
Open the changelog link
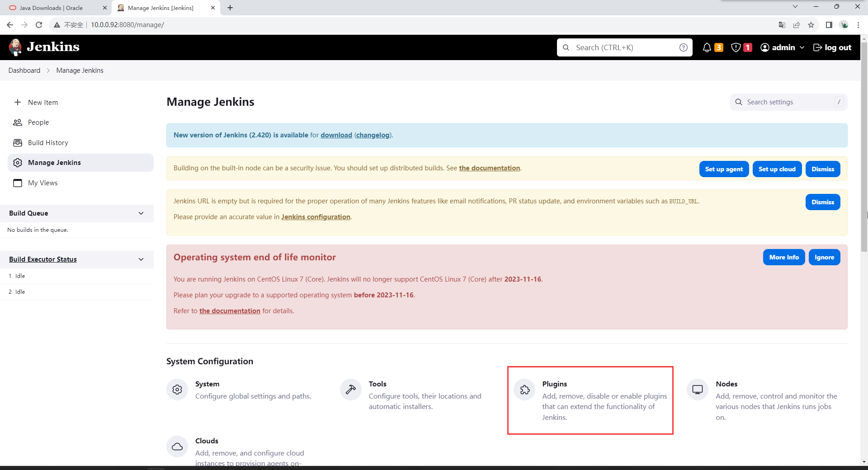point(373,135)
